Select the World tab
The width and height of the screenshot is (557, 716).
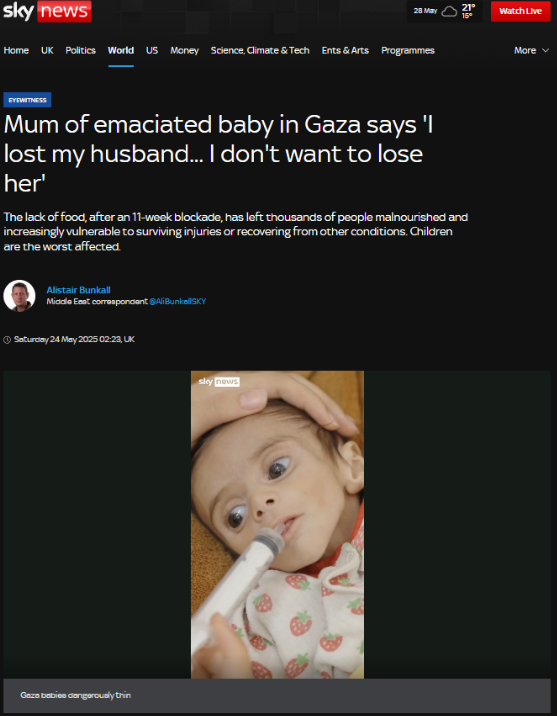point(121,51)
